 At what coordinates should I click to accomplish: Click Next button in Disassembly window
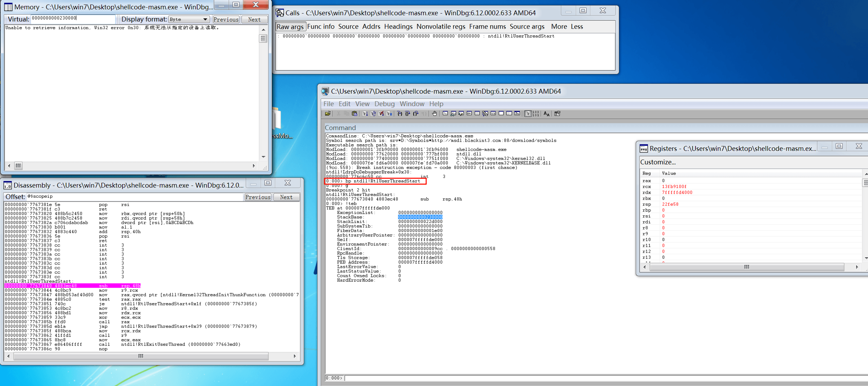click(286, 197)
